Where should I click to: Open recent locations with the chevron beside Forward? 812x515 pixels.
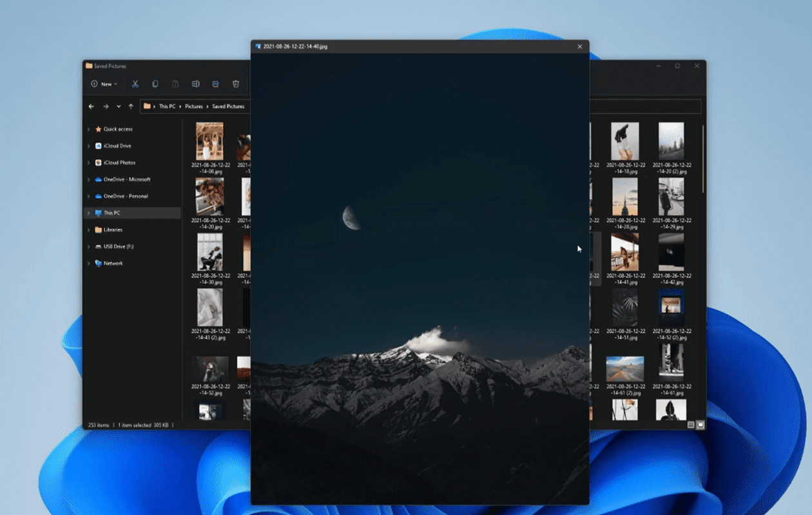click(x=118, y=106)
